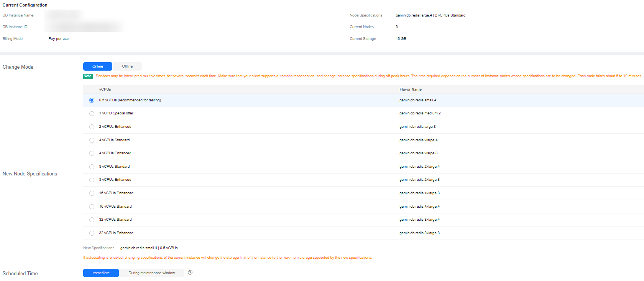Image resolution: width=644 pixels, height=281 pixels.
Task: Click the New Specifications summary value
Action: click(149, 248)
